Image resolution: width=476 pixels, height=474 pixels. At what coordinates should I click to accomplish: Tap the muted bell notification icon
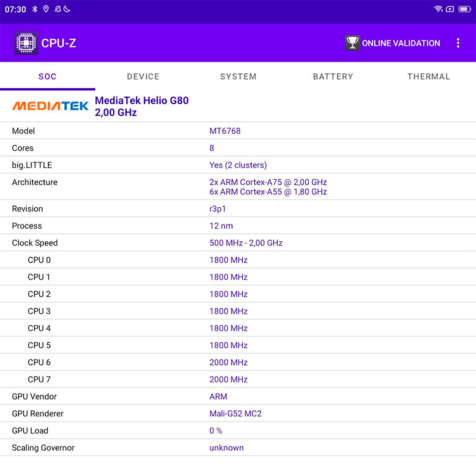point(57,9)
